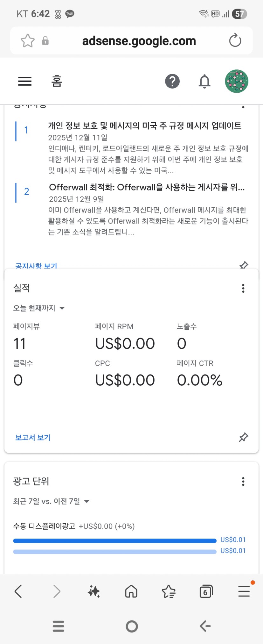Open the notifications bell
263x644 pixels.
(x=204, y=81)
